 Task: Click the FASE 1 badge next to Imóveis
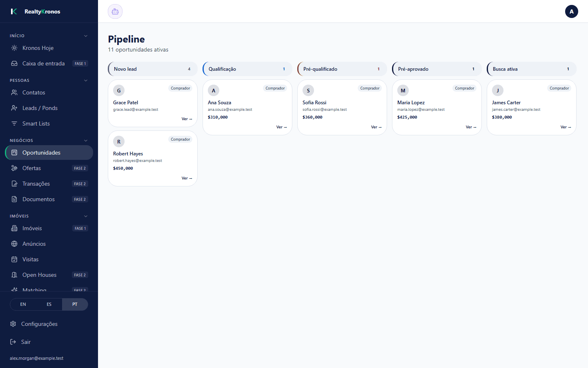[80, 228]
